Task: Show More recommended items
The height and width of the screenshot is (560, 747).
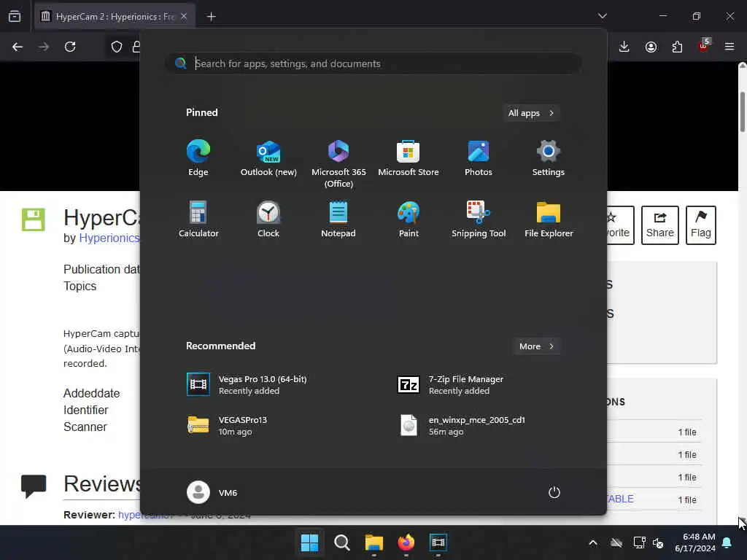Action: pyautogui.click(x=536, y=346)
